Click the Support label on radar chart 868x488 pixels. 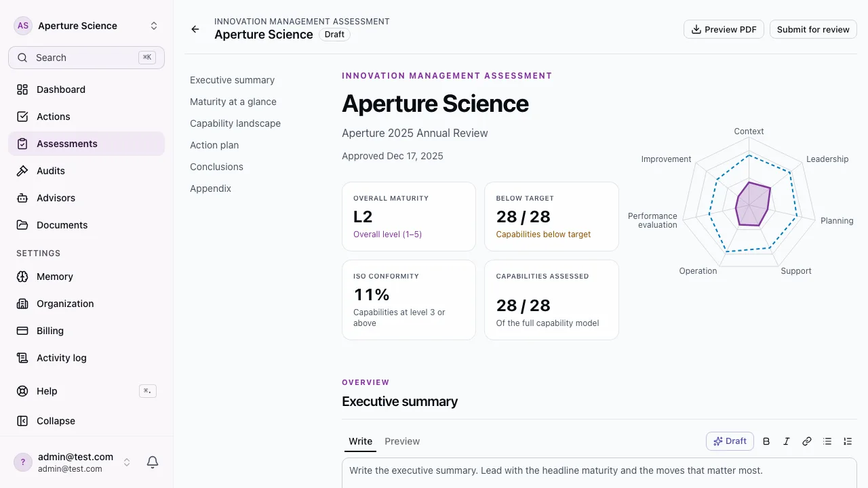point(796,271)
